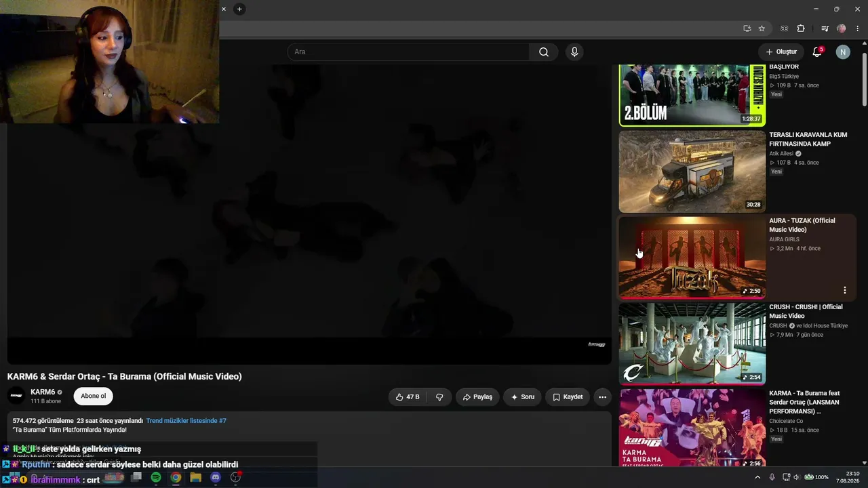Subscribe with the Abone ol button

pos(94,396)
